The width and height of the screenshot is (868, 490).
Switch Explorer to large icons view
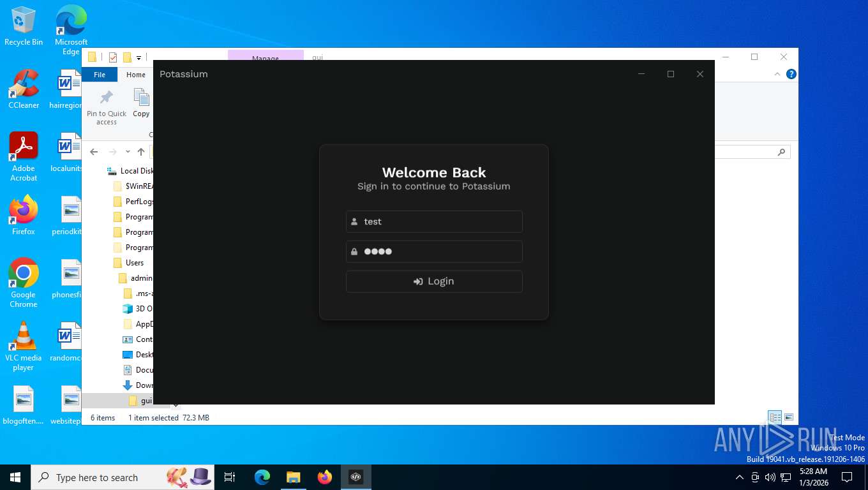(x=789, y=417)
